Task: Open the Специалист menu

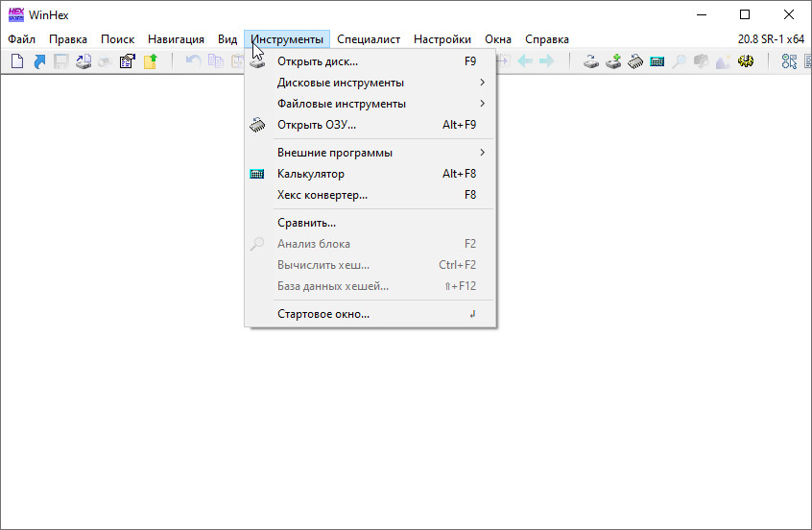Action: click(369, 39)
